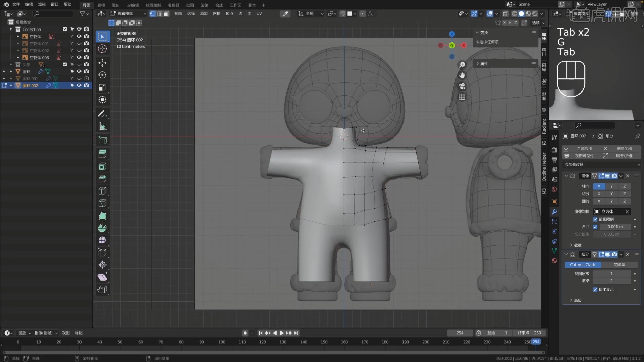644x362 pixels.
Task: Select the Shear tool
Action: 102,277
